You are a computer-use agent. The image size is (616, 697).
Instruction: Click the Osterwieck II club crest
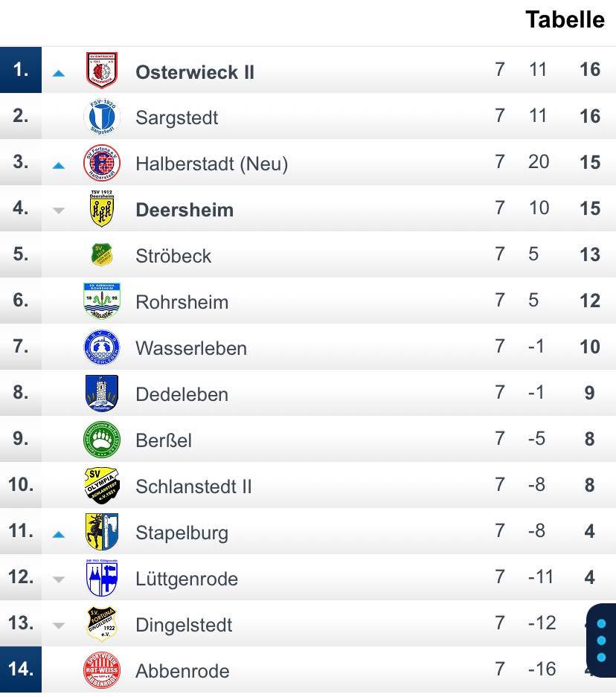tap(102, 70)
